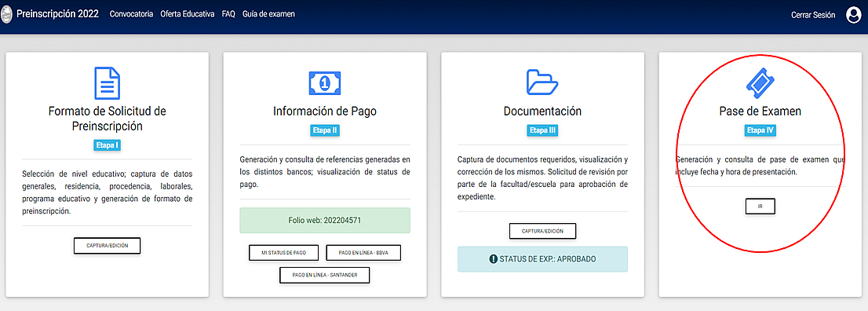Click the Folio web: 202204571 banner
The height and width of the screenshot is (311, 868).
(325, 220)
